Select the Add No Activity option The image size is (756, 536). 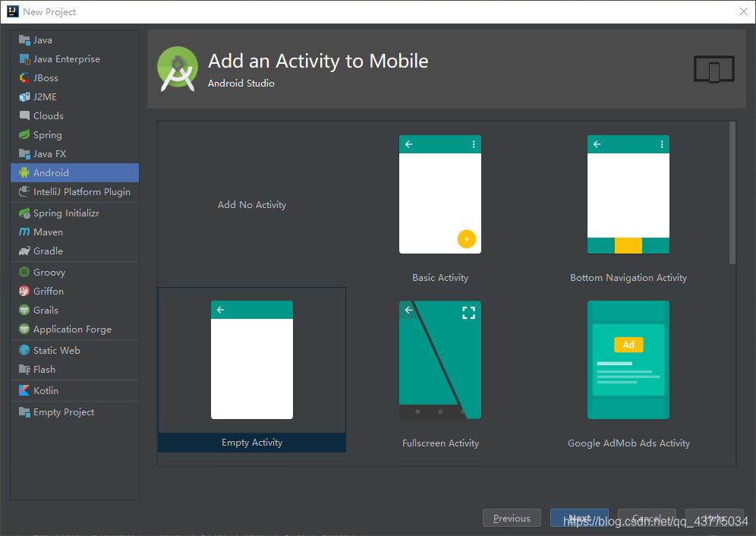pyautogui.click(x=252, y=204)
